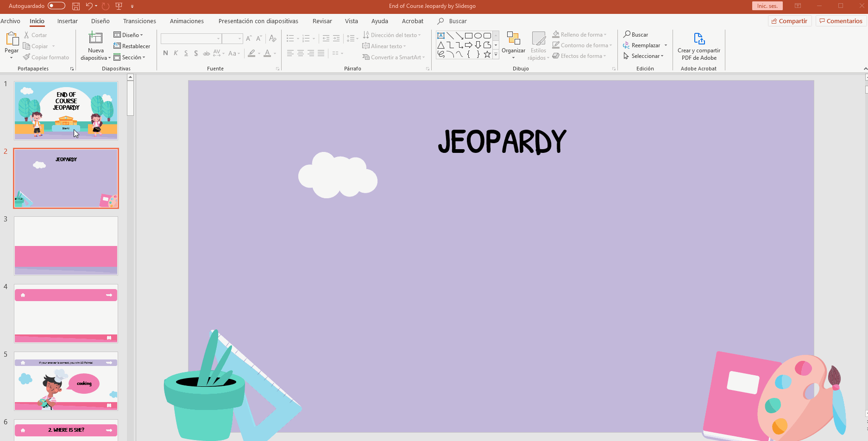Justify text alignment icon

(321, 53)
